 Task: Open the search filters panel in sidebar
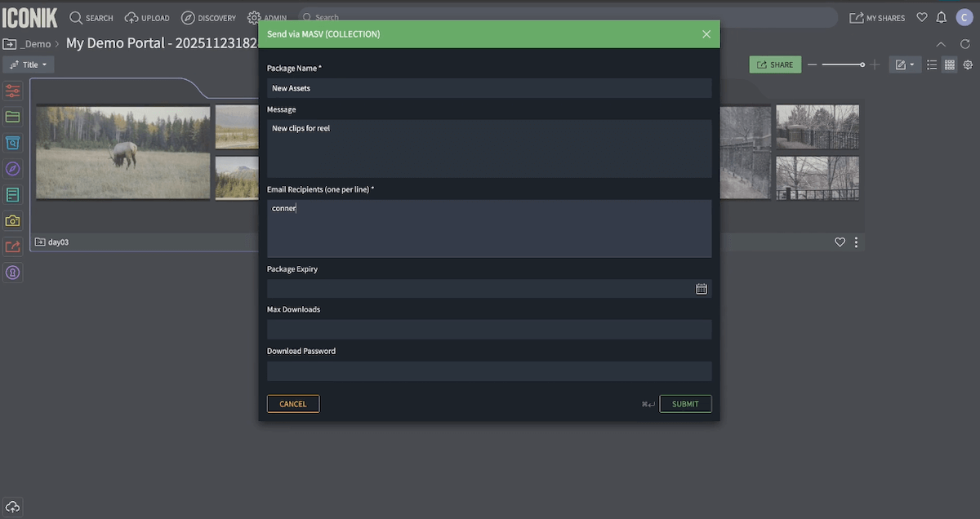point(11,91)
